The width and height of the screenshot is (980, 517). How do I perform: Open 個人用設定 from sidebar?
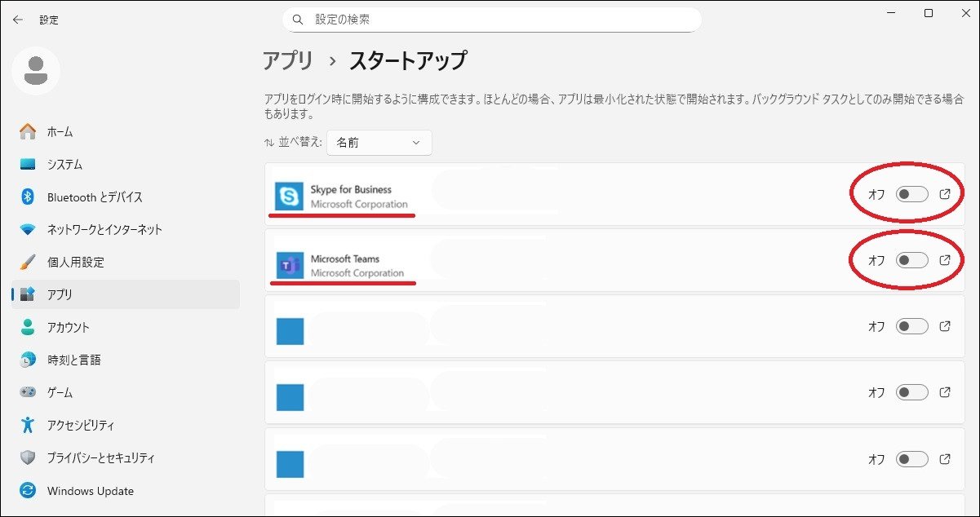coord(75,263)
